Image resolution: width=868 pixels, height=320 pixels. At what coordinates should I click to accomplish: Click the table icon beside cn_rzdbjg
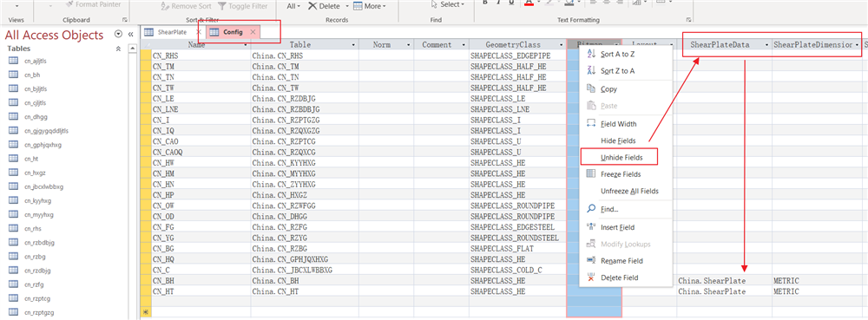(x=14, y=271)
